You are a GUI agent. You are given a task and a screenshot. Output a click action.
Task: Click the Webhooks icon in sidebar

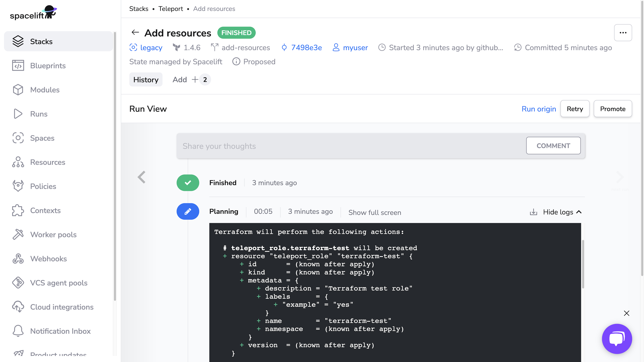point(18,259)
